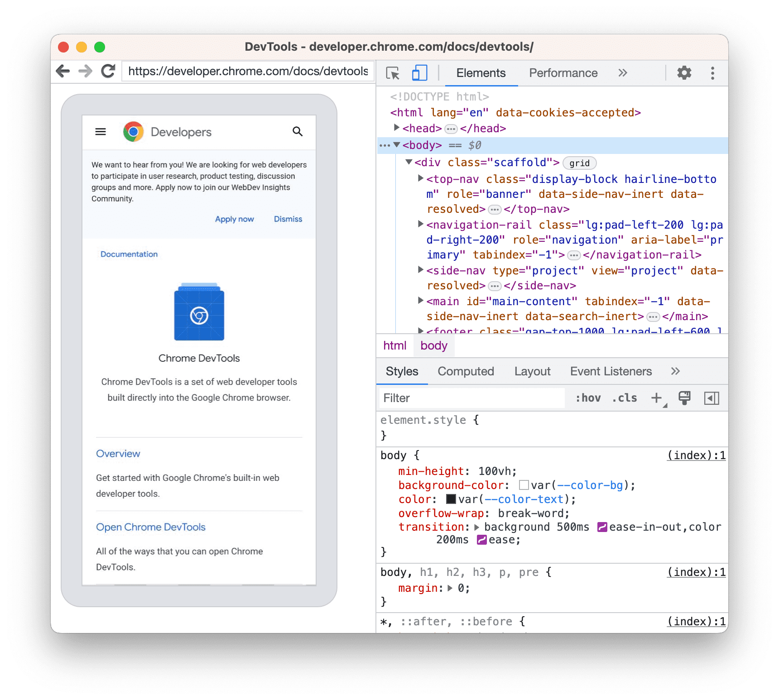
Task: Open the hamburger menu on the Developers site
Action: point(100,131)
